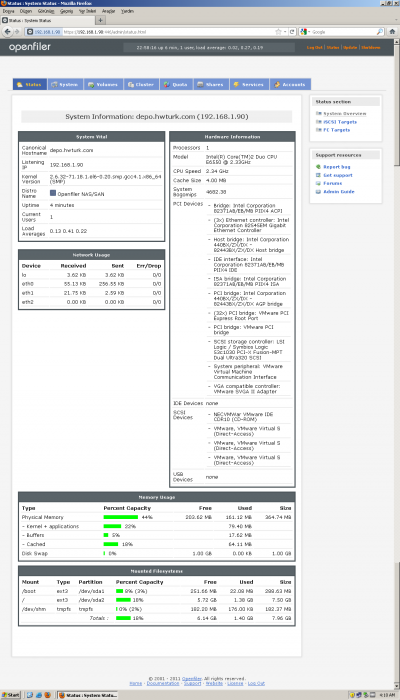This screenshot has width=400, height=700.
Task: Click footer Documentation link
Action: [x=163, y=683]
